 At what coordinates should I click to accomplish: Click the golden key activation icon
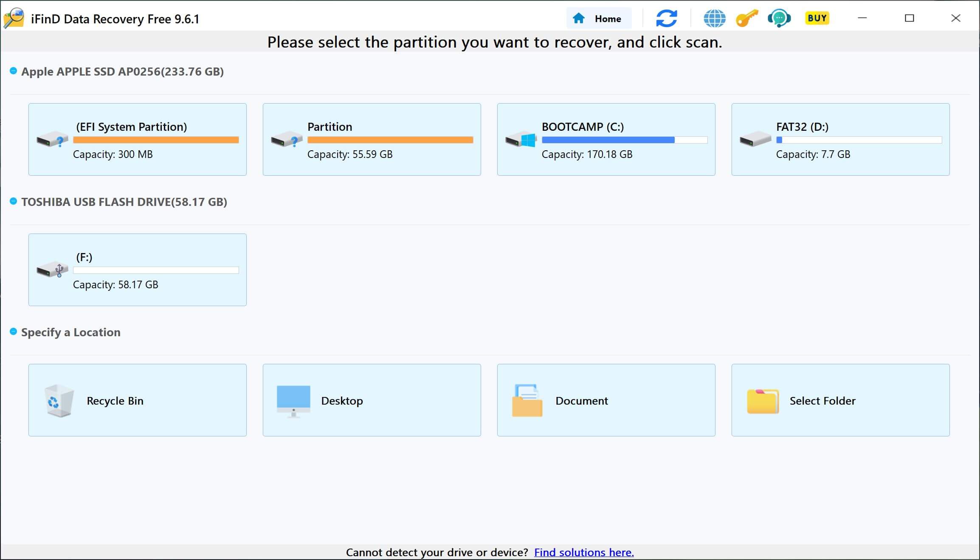tap(747, 18)
